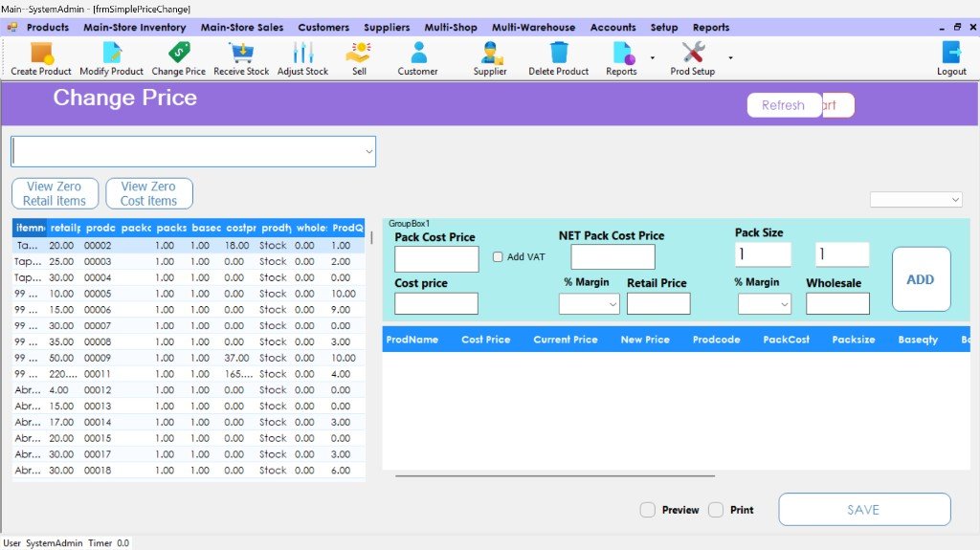Click the NET Pack Cost Price field
This screenshot has height=550, width=980.
[x=612, y=257]
